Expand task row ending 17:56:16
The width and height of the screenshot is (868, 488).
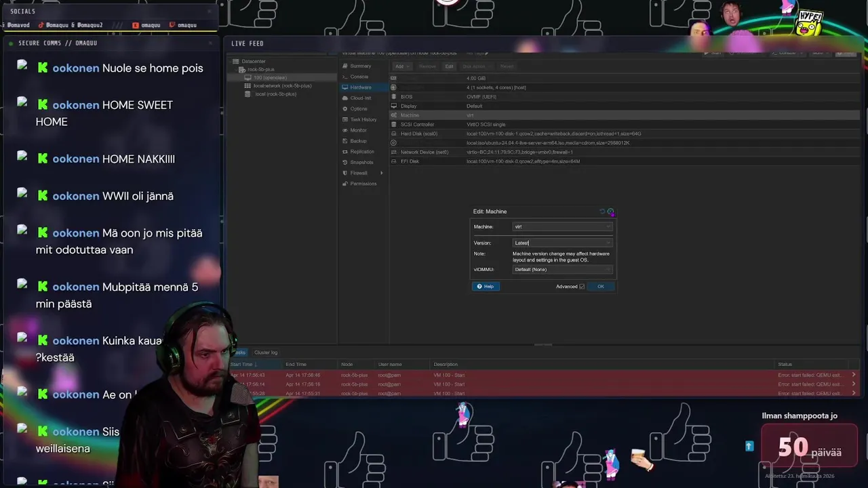(853, 384)
